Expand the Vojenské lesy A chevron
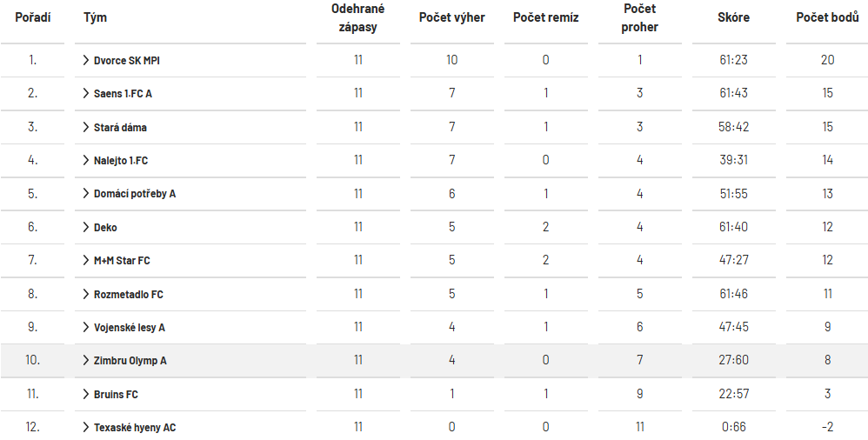The height and width of the screenshot is (440, 868). point(86,327)
